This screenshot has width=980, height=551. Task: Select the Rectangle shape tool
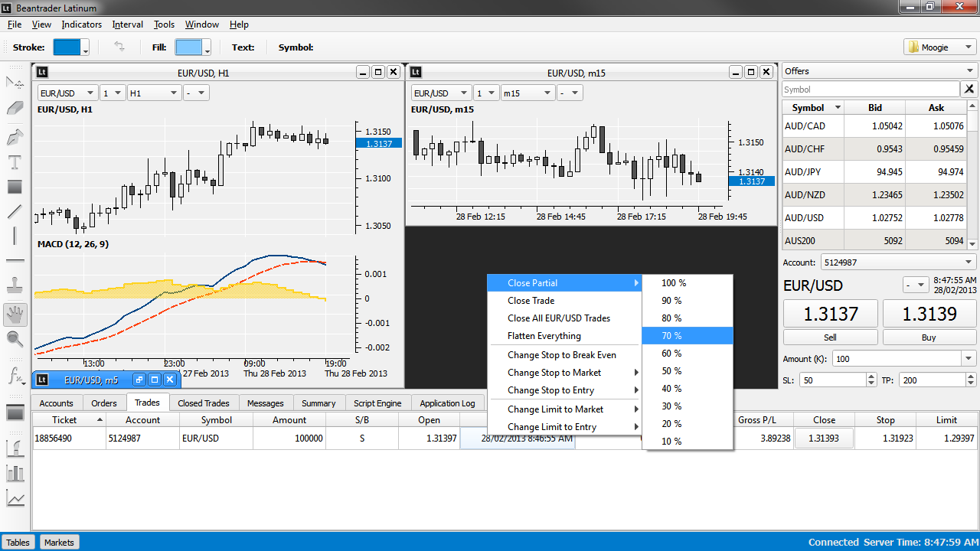15,187
